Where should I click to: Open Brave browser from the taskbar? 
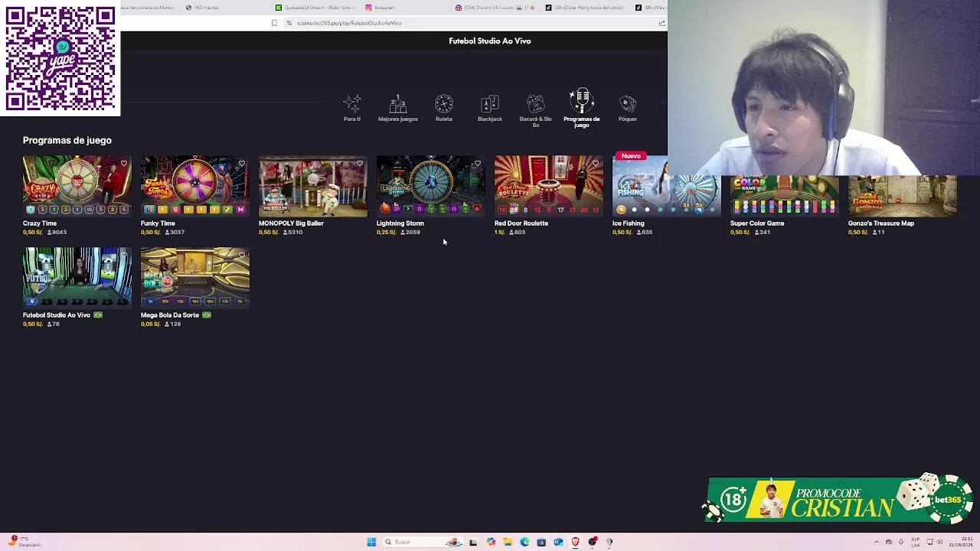[575, 542]
